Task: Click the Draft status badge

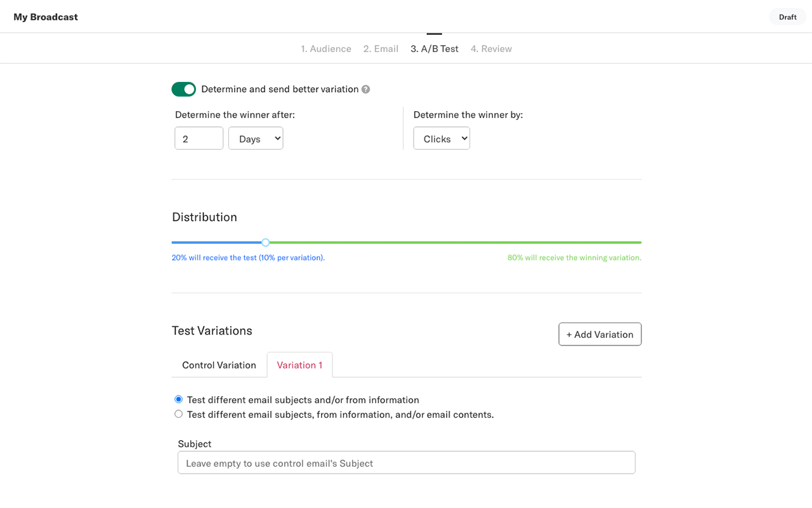Action: [787, 17]
